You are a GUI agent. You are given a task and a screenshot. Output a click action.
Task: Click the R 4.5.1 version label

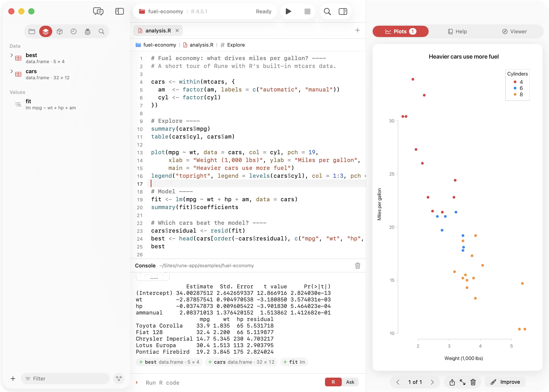click(x=199, y=11)
